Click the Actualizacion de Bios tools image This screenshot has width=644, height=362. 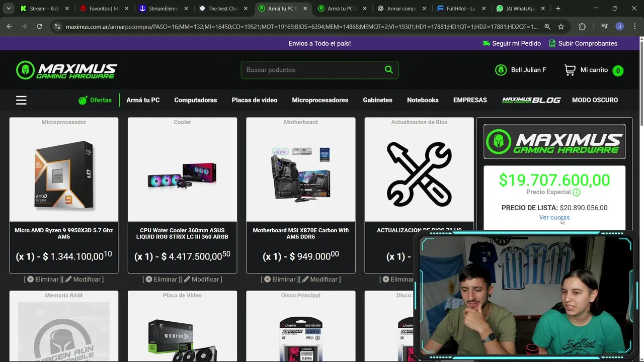point(419,174)
